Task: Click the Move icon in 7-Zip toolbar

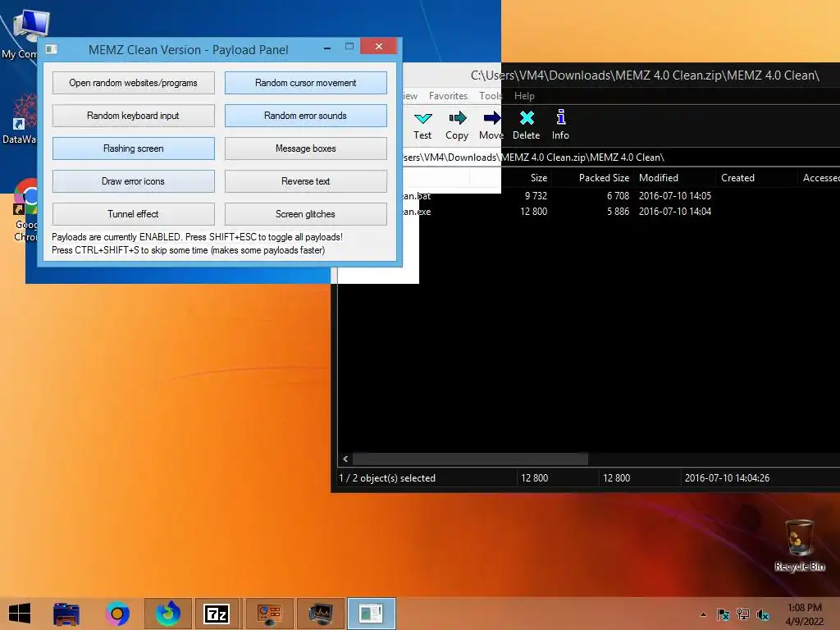Action: pyautogui.click(x=491, y=126)
